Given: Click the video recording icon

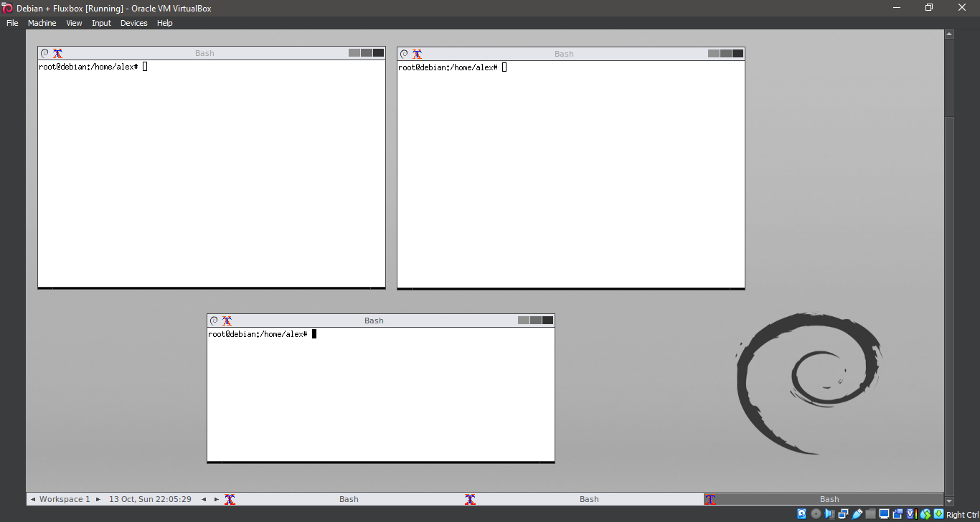Looking at the screenshot, I should [897, 514].
